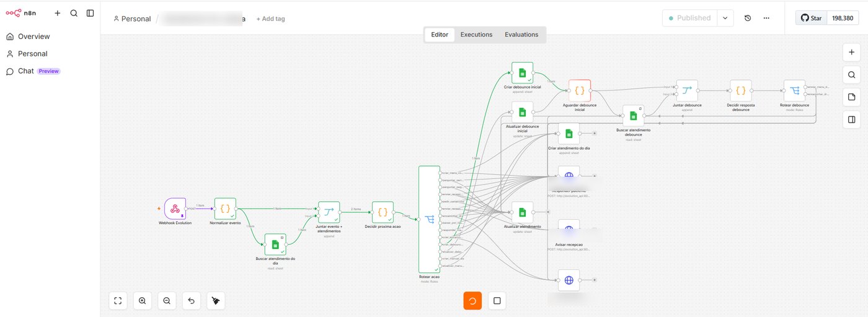
Task: Toggle the side panel button on canvas
Action: [x=851, y=119]
